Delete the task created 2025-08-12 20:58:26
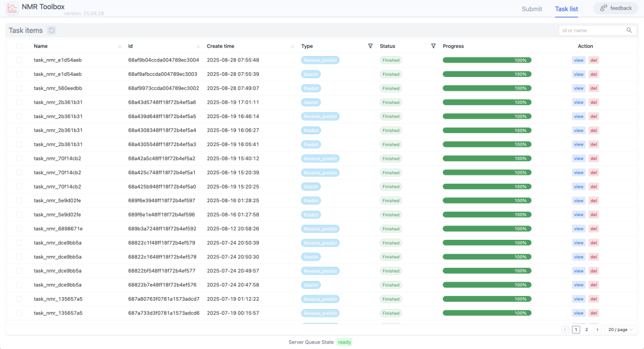 [x=593, y=228]
